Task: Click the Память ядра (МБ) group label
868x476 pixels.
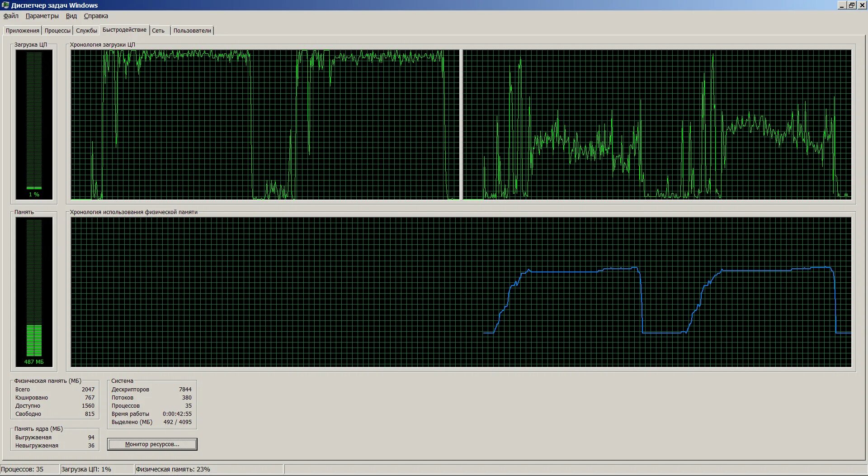Action: coord(38,429)
